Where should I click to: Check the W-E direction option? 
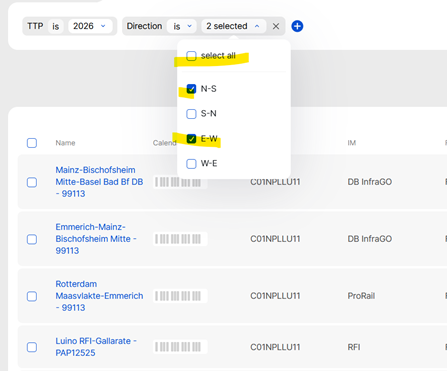coord(191,164)
